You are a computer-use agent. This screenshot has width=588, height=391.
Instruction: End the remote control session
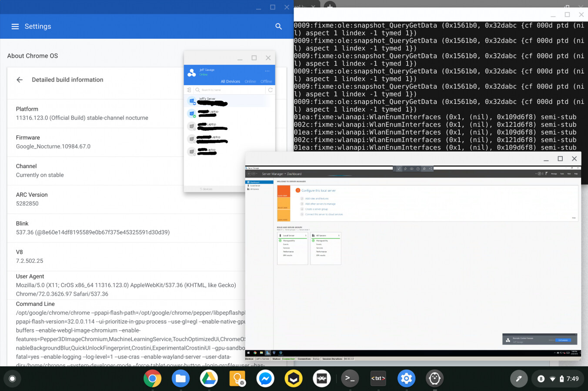(x=563, y=340)
